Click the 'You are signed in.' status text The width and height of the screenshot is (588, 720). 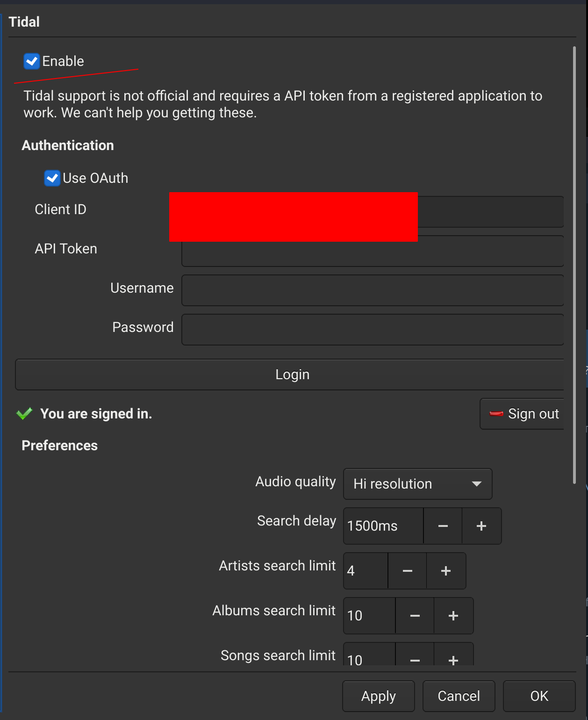(96, 414)
